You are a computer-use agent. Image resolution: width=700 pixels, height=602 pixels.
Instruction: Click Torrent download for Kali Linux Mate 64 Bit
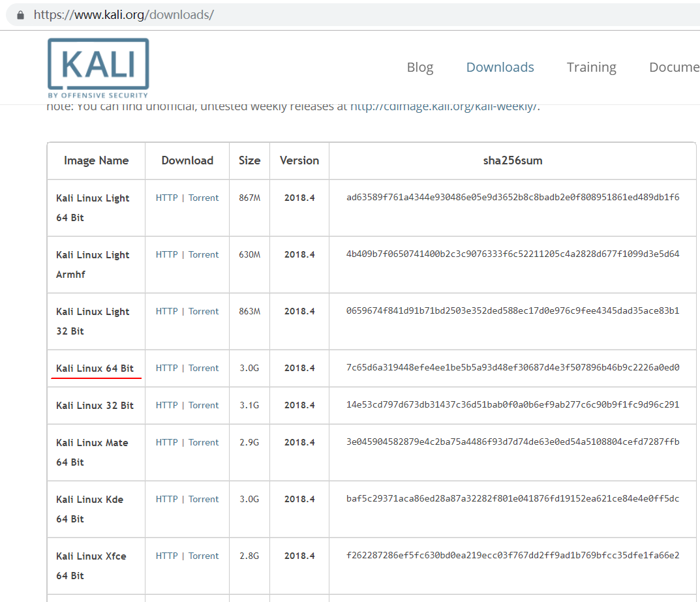tap(204, 442)
